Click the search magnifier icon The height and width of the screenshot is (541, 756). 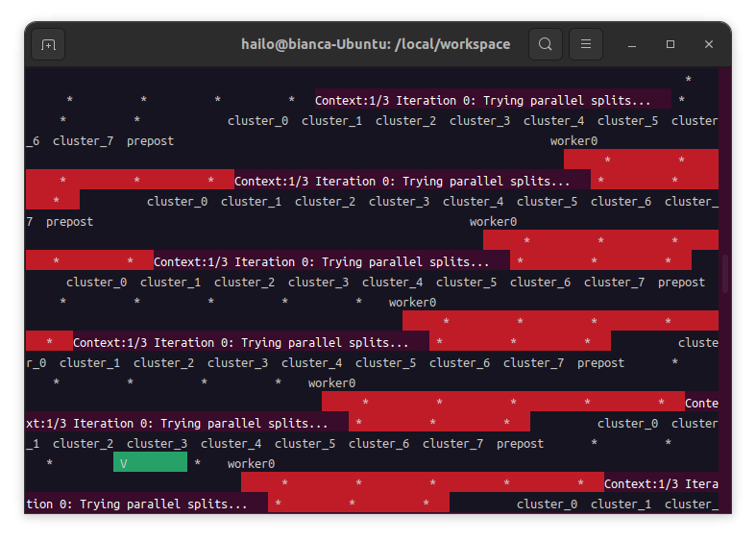(x=545, y=44)
